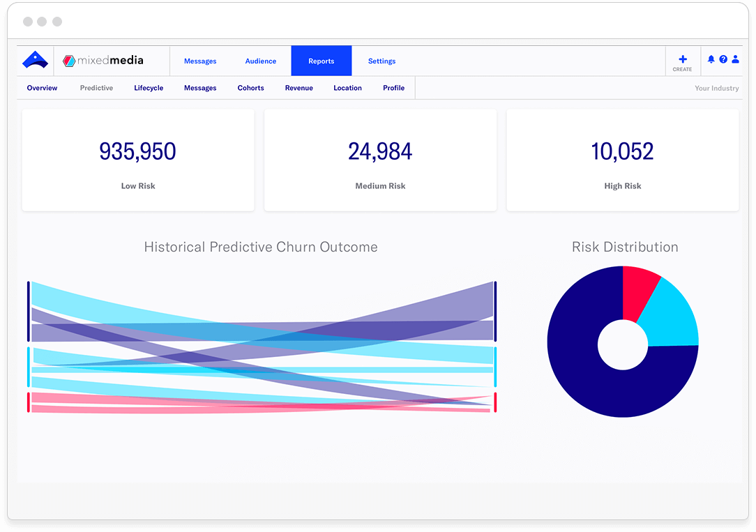The width and height of the screenshot is (756, 532).
Task: Switch to the Audience tab
Action: tap(261, 61)
